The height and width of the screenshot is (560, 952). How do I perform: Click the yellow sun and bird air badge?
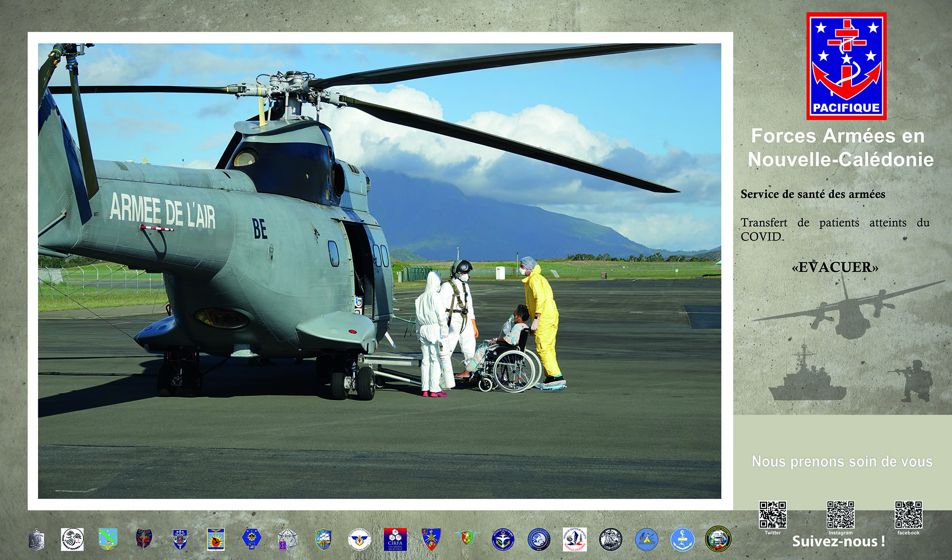216,540
